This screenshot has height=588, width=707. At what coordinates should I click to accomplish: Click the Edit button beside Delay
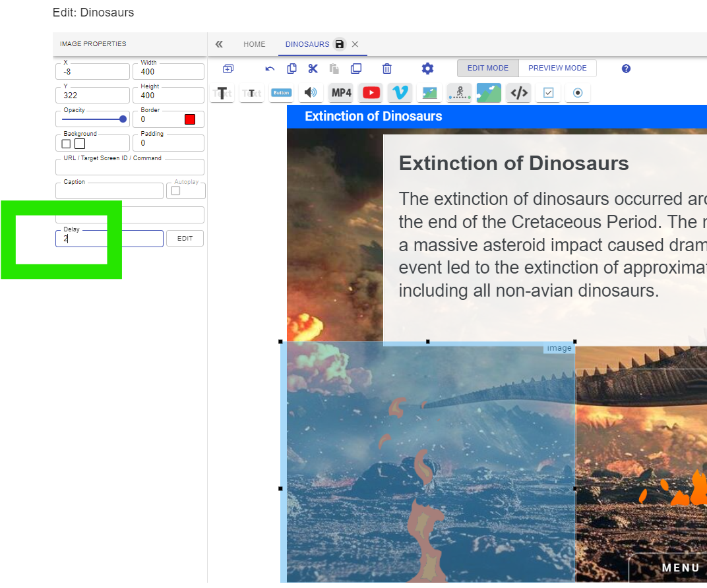[185, 239]
